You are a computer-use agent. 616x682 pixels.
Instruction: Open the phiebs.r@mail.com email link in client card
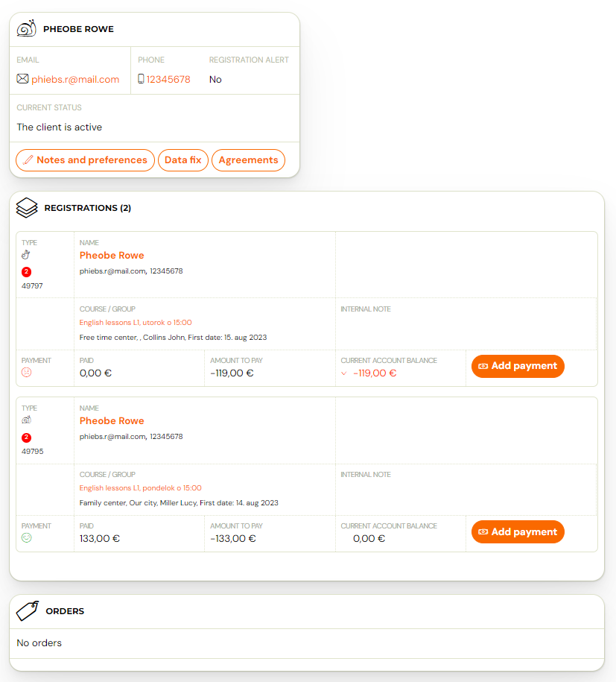(75, 79)
